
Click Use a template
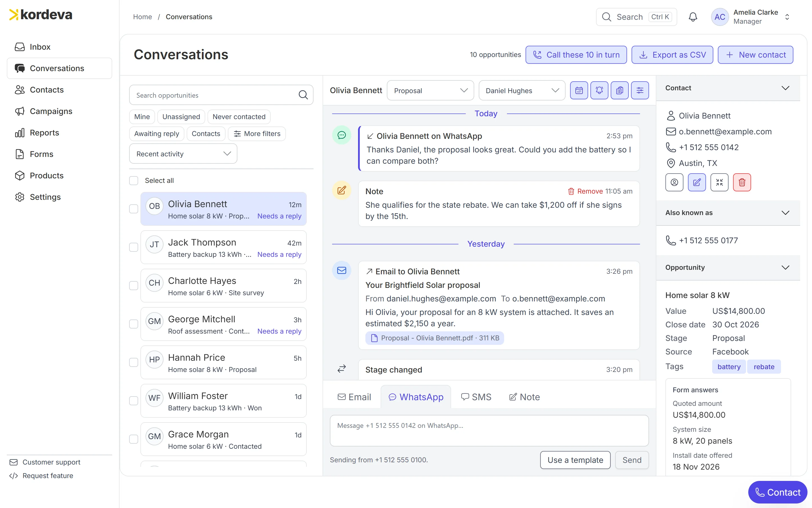point(575,460)
